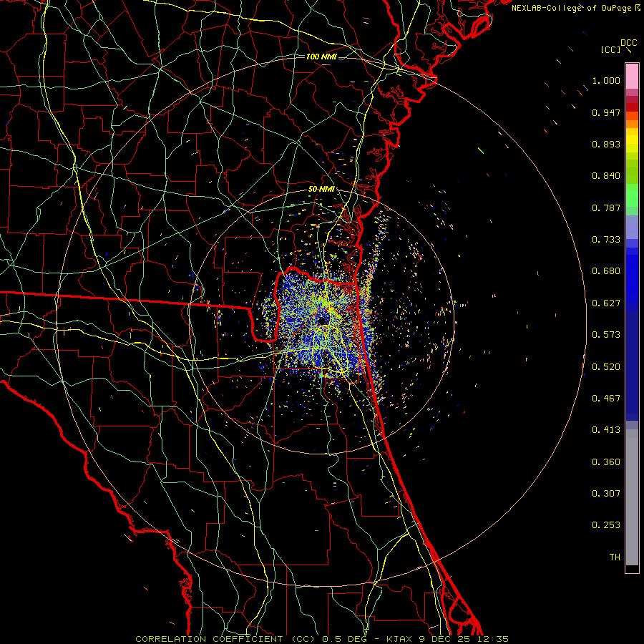Click the 0.307 legend value
This screenshot has width=644, height=644.
click(x=606, y=494)
